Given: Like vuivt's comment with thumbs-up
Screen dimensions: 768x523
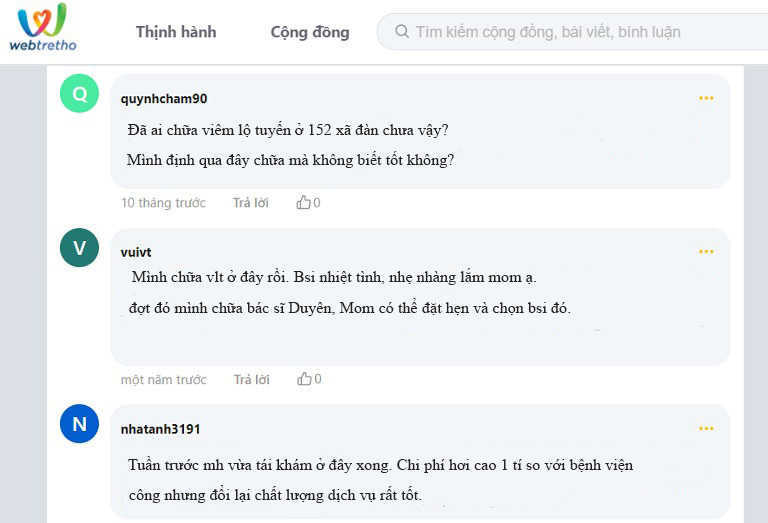Looking at the screenshot, I should [x=305, y=379].
